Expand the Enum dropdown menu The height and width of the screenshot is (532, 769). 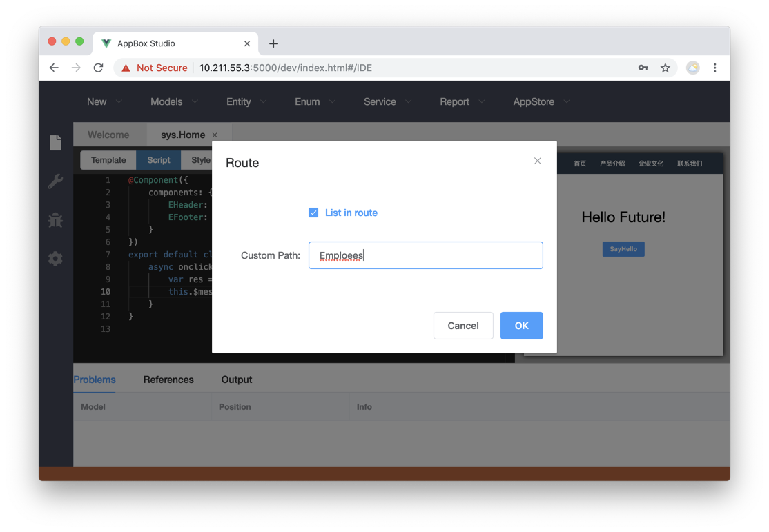pyautogui.click(x=315, y=101)
